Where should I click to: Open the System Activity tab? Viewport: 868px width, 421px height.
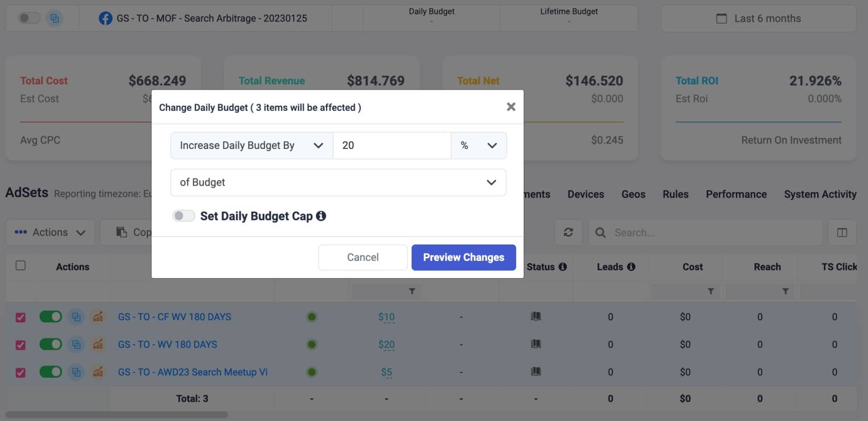click(x=820, y=194)
